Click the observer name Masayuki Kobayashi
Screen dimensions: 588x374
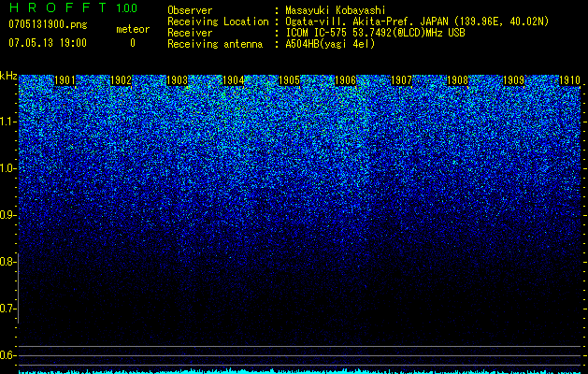[336, 10]
